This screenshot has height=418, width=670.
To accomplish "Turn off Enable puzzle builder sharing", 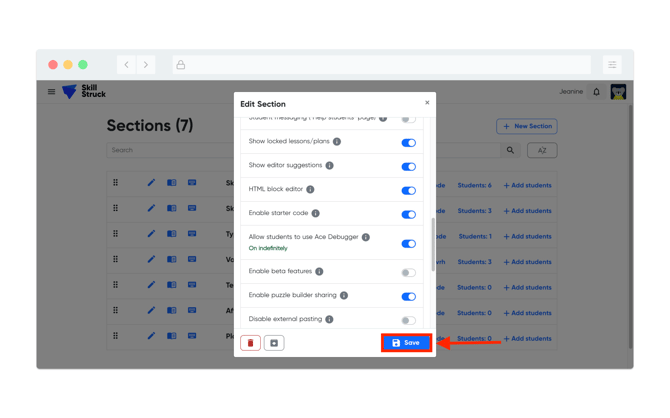I will [x=408, y=296].
